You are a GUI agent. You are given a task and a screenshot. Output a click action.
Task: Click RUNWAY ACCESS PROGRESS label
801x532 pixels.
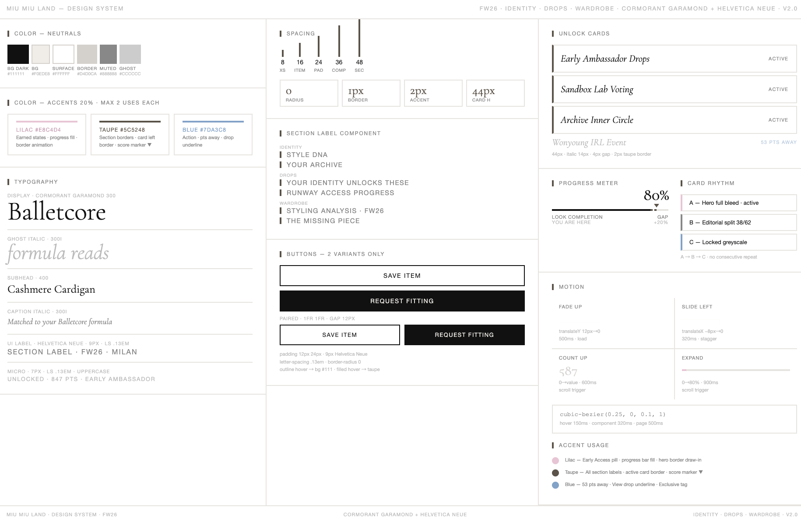(x=340, y=193)
